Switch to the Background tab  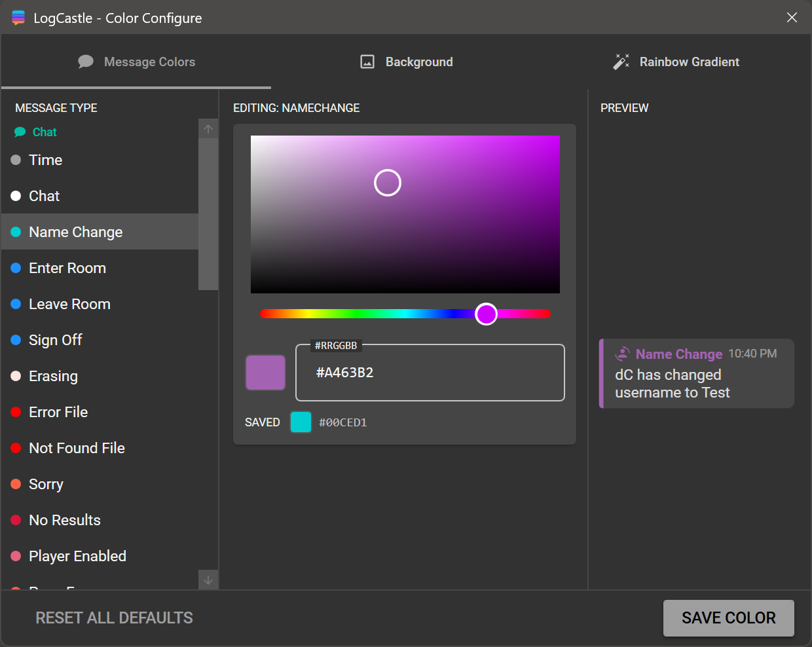coord(406,61)
